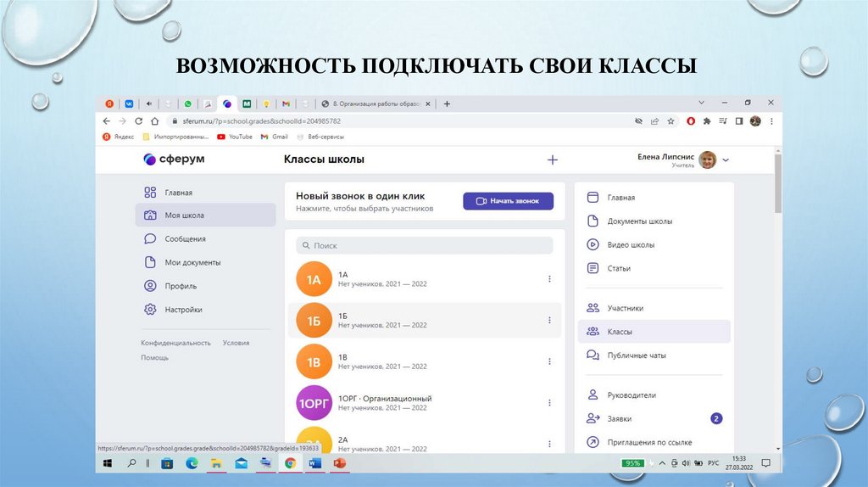Open Мои документы section
This screenshot has height=487, width=868.
[x=192, y=263]
